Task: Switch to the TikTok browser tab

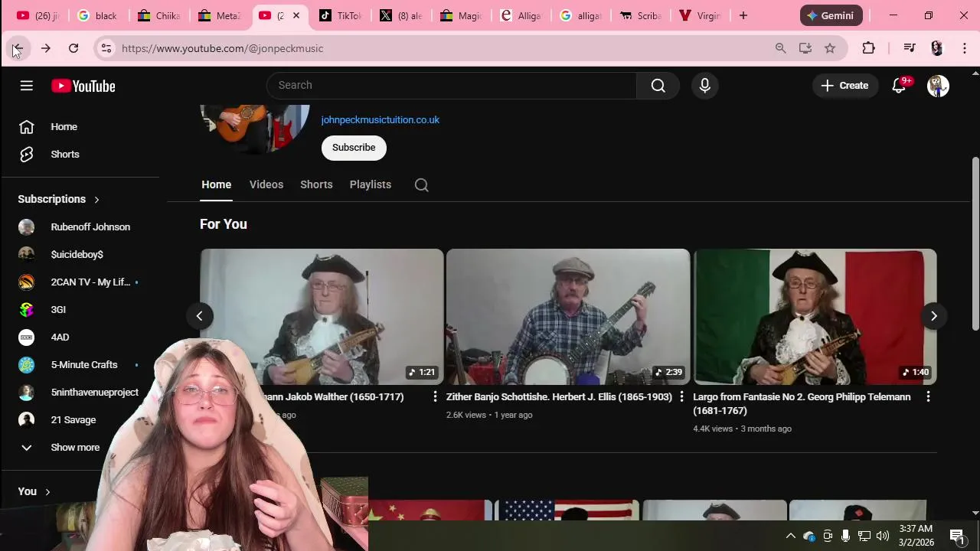Action: tap(339, 15)
